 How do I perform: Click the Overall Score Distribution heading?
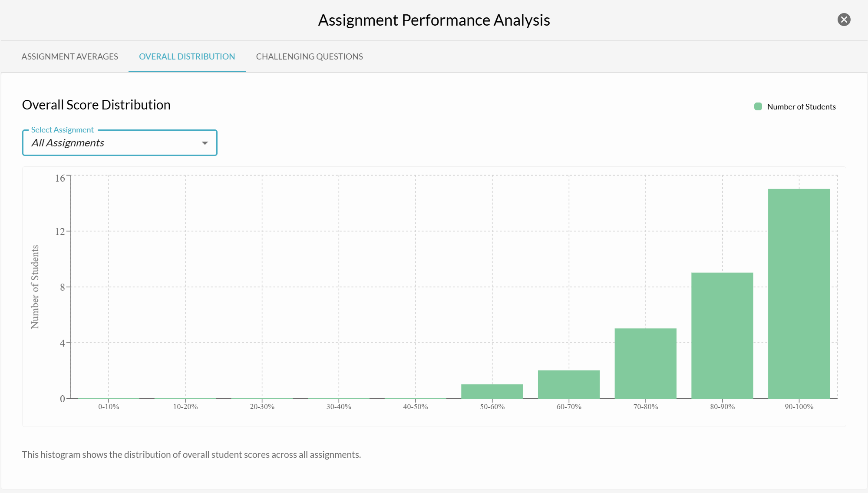point(96,105)
